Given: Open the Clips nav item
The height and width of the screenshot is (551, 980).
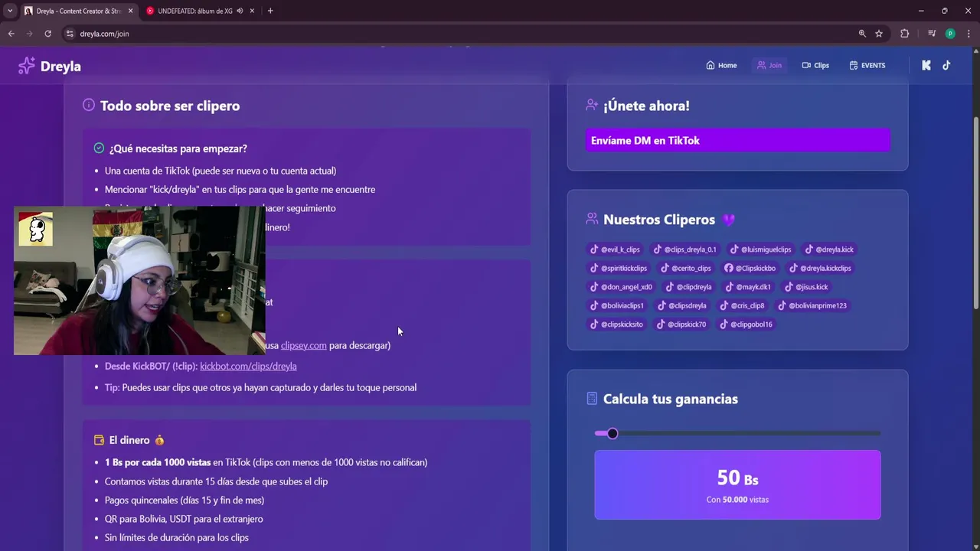Looking at the screenshot, I should [815, 65].
